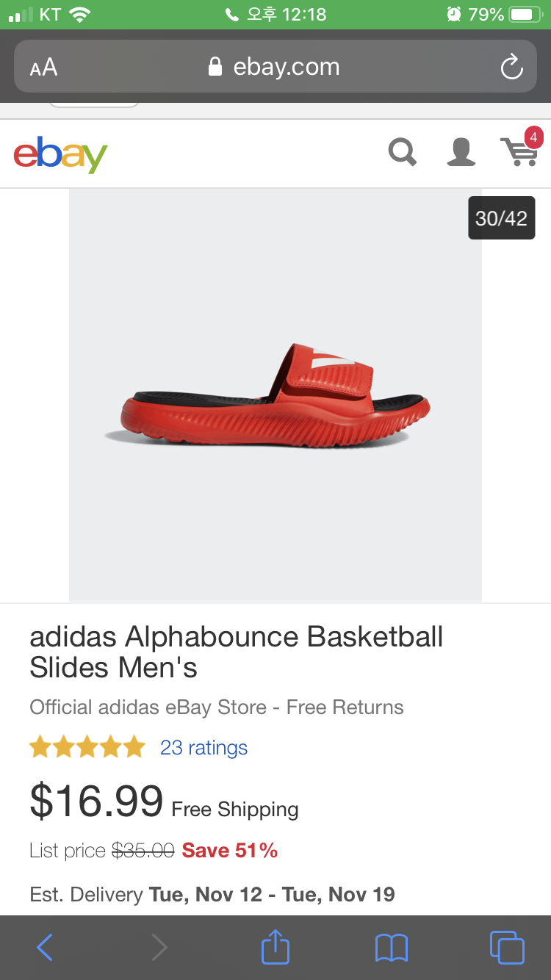Tap the five-star rating row
The image size is (551, 980).
[x=87, y=747]
